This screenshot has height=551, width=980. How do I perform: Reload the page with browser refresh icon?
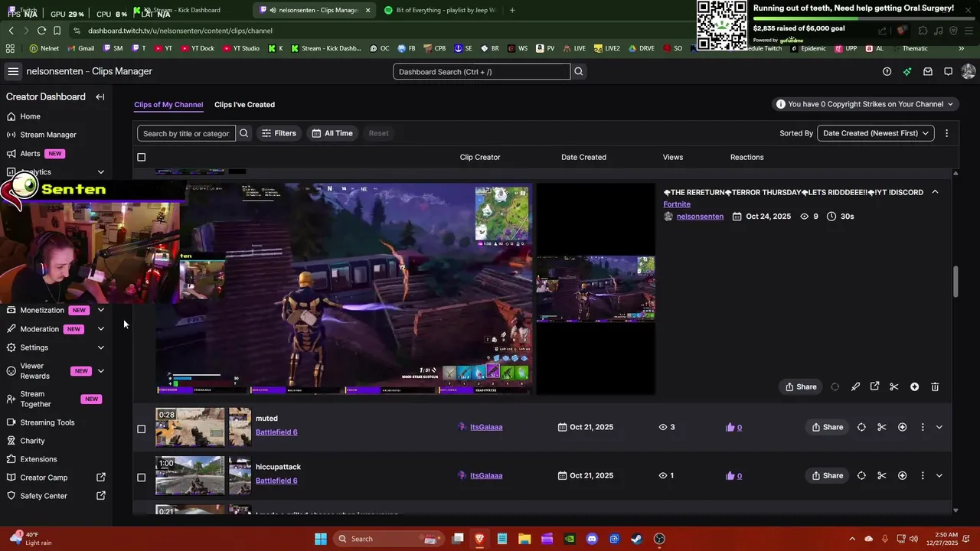(x=41, y=31)
